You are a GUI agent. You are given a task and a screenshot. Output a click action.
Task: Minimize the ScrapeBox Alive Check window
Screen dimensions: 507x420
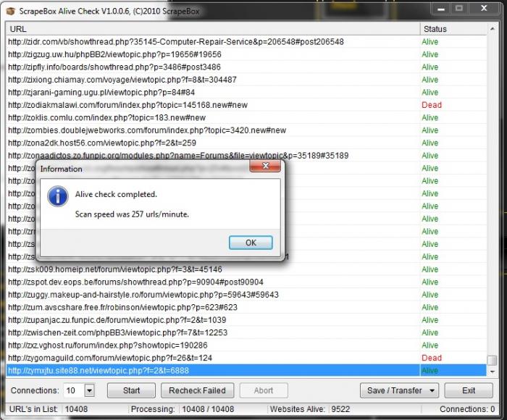pos(440,9)
